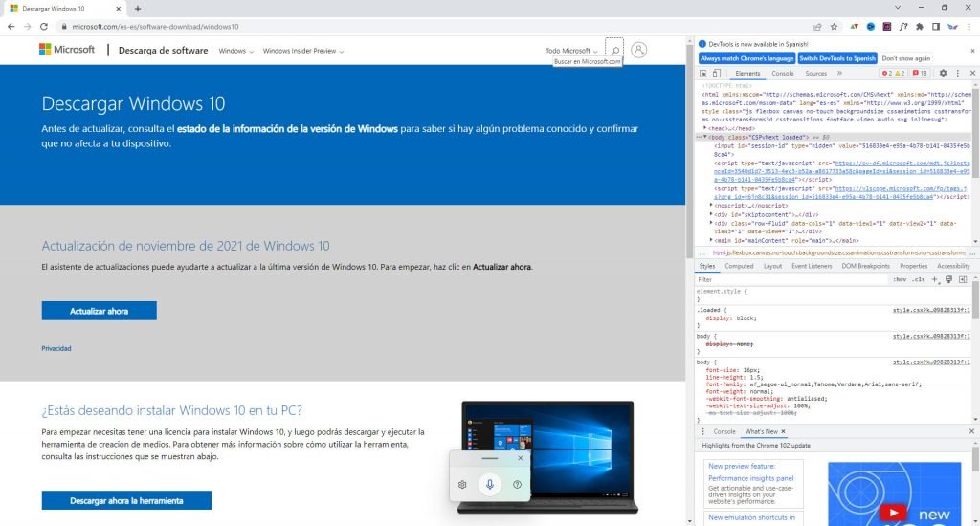Toggle the device toolbar icon
Screen dimensions: 980x526
click(x=717, y=73)
